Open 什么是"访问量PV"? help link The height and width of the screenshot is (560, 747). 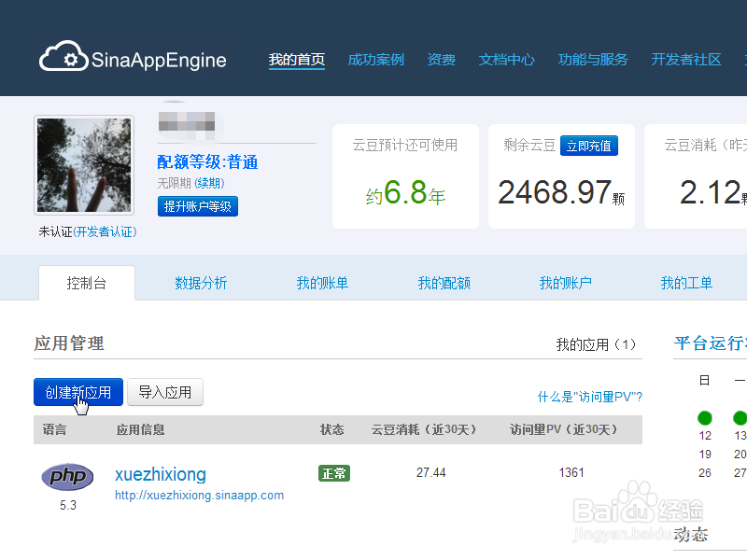(590, 398)
